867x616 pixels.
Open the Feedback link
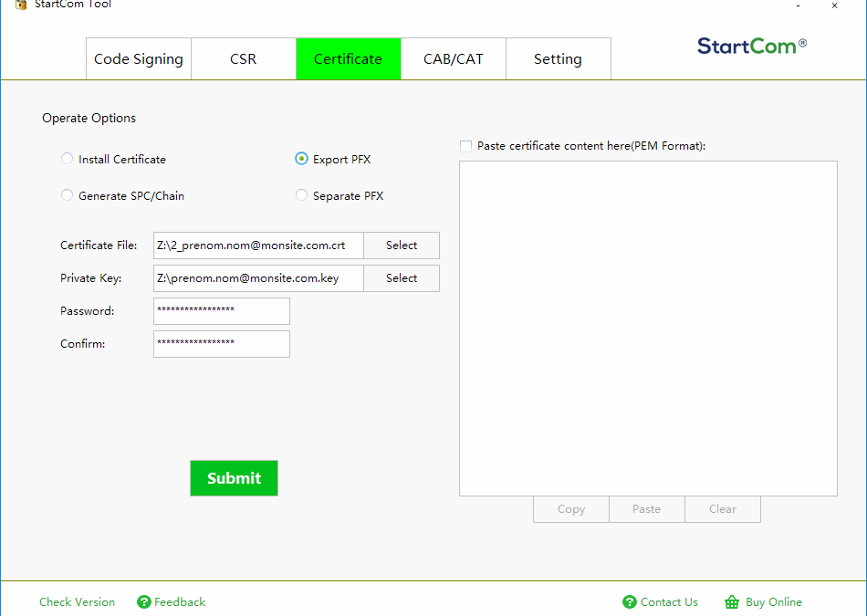coord(180,601)
